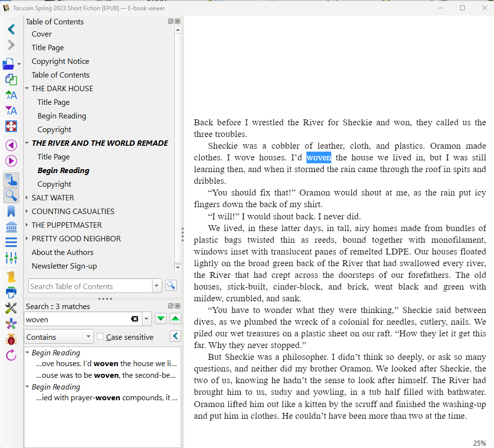Click the 'woven' search text field
Screen dimensions: 494x448
pyautogui.click(x=78, y=319)
